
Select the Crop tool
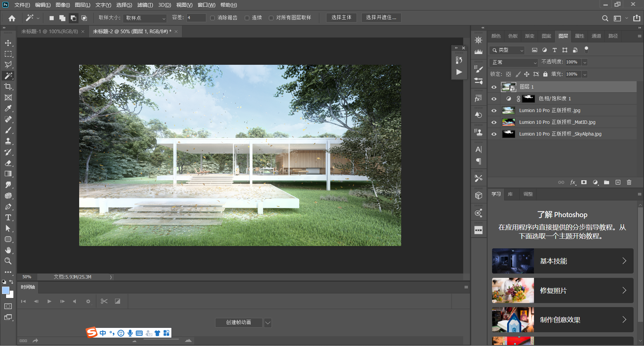[x=8, y=87]
